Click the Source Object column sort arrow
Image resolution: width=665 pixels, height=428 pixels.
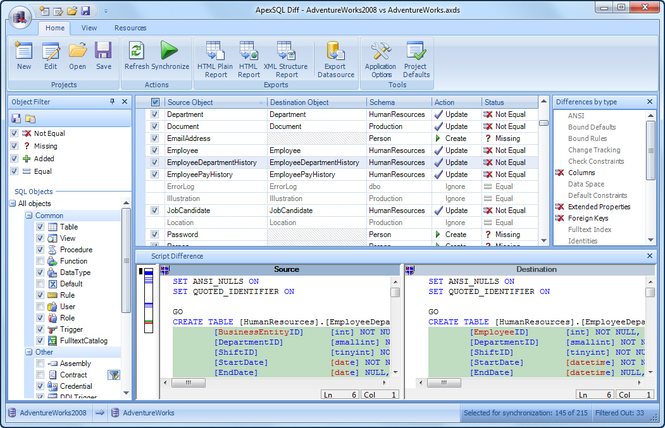(x=260, y=103)
